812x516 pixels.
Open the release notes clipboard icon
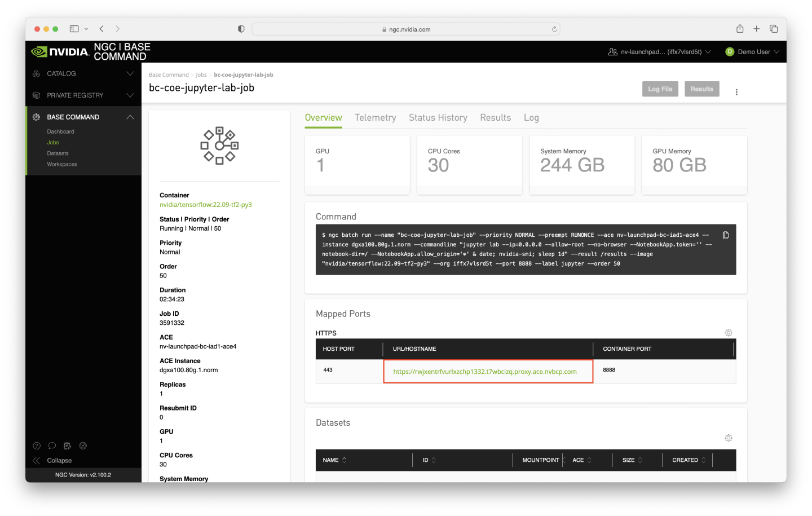tap(67, 446)
